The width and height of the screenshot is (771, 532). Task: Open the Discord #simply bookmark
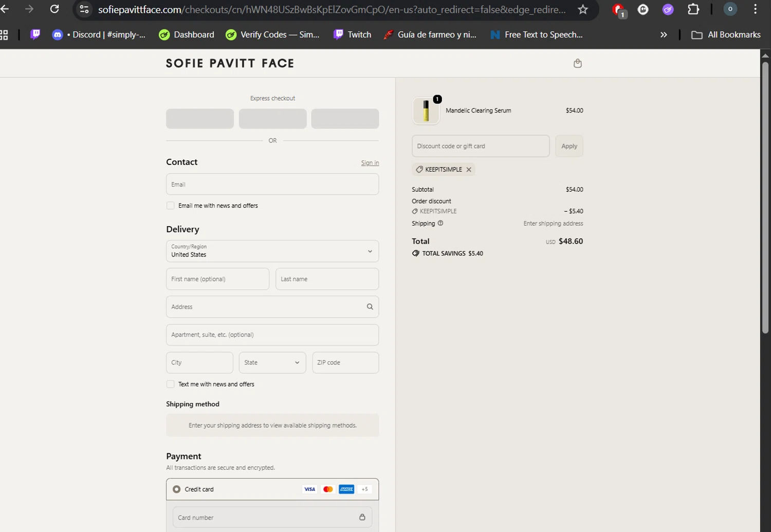pos(99,34)
